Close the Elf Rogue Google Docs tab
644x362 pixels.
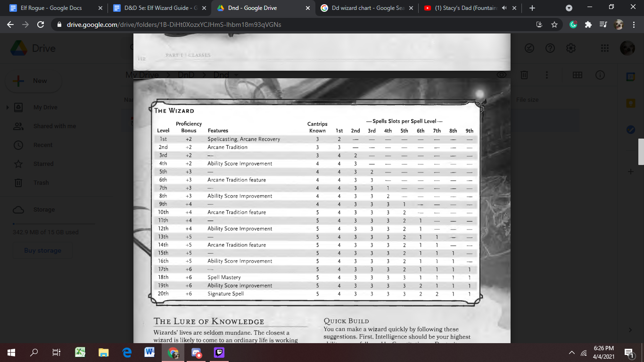pos(100,8)
